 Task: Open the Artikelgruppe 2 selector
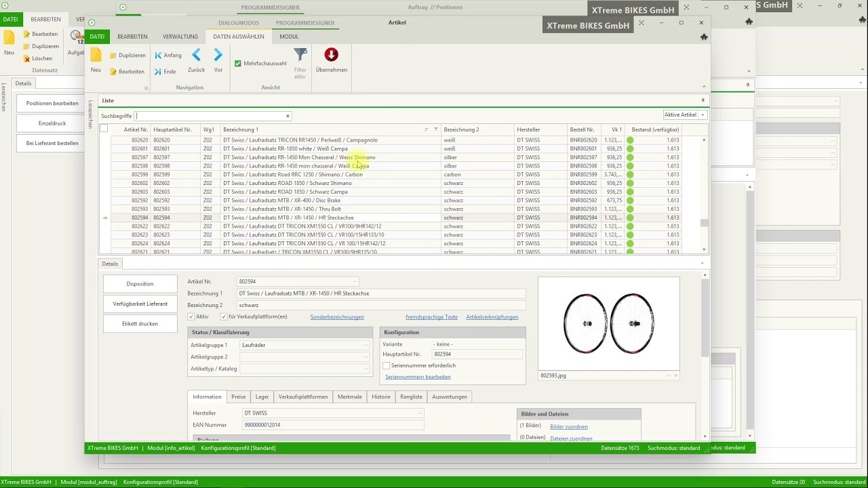(x=366, y=357)
